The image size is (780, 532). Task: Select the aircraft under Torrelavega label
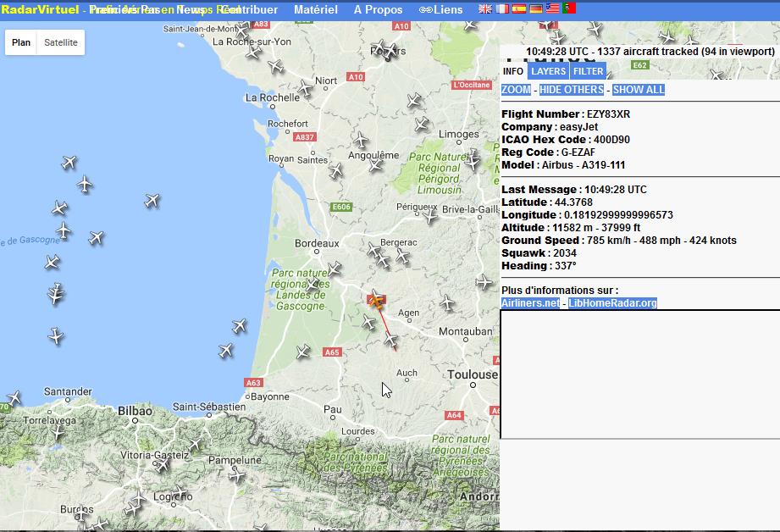(x=58, y=432)
